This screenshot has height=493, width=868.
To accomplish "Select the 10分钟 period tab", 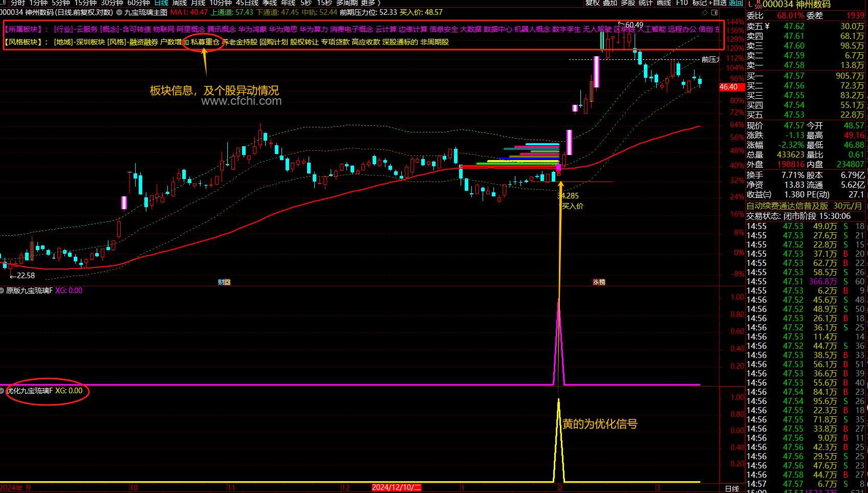I will (x=221, y=3).
